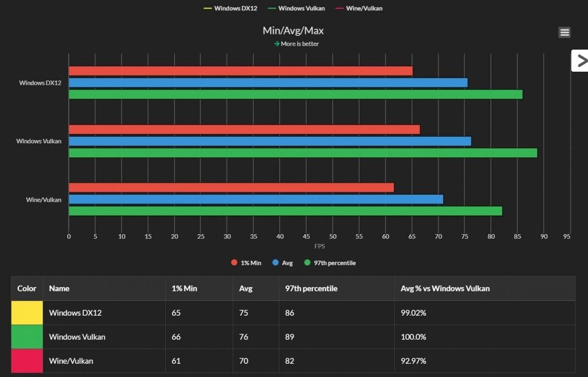Click the Windows Vulkan blue Avg bar
The width and height of the screenshot is (588, 377).
coord(270,141)
